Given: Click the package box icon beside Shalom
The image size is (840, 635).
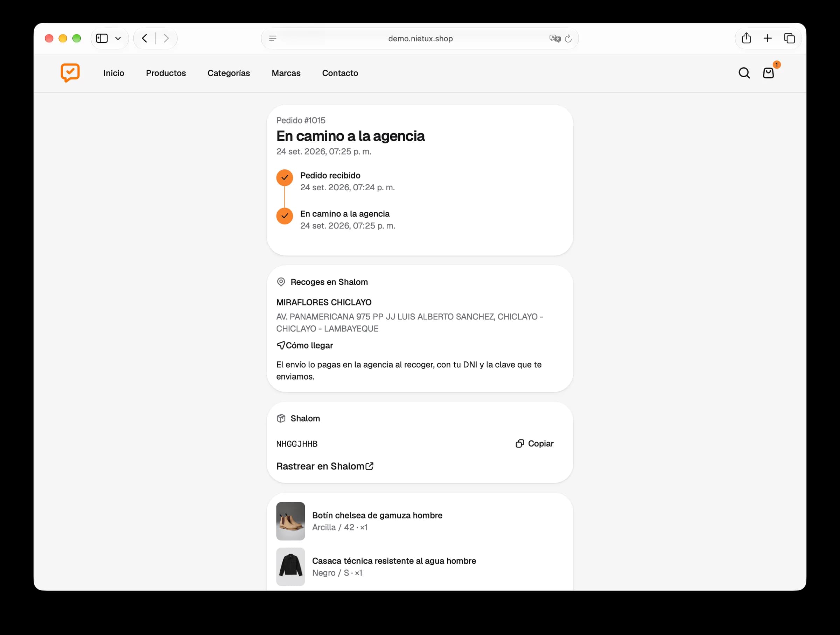Looking at the screenshot, I should [281, 418].
